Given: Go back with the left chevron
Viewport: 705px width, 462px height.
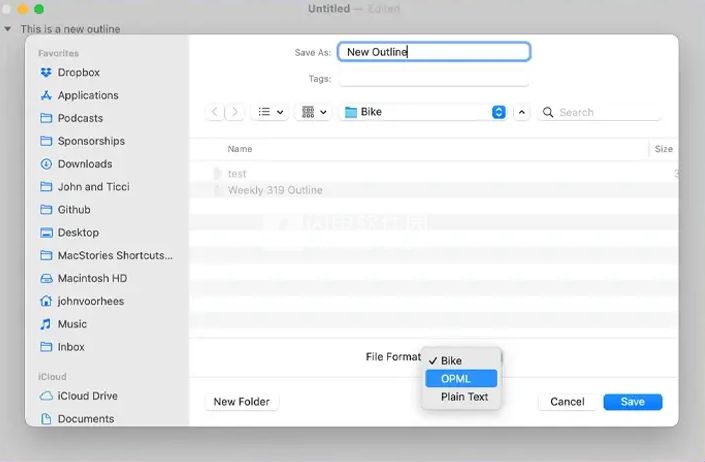Looking at the screenshot, I should [215, 112].
